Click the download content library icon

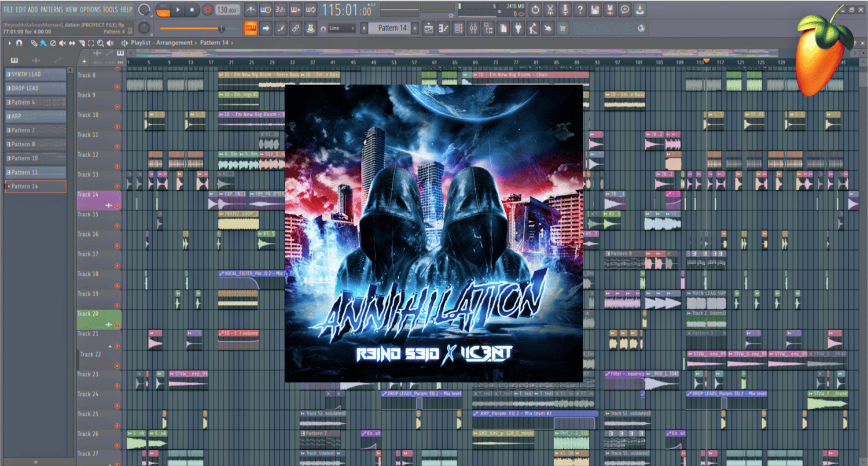639,10
